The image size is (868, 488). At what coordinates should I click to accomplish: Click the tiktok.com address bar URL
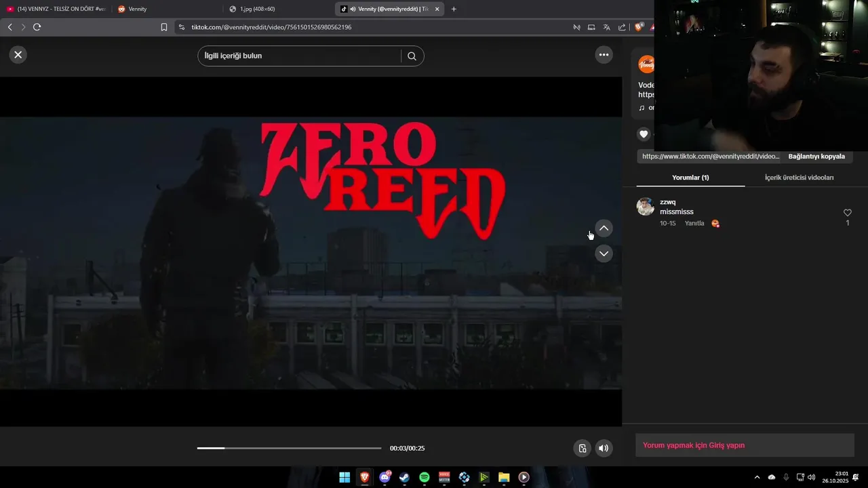(271, 27)
